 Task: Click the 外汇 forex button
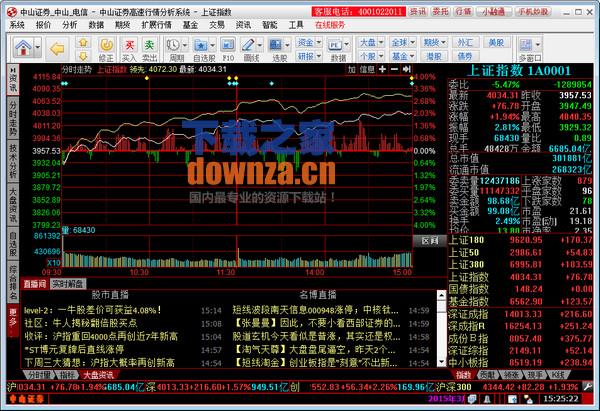tap(465, 42)
